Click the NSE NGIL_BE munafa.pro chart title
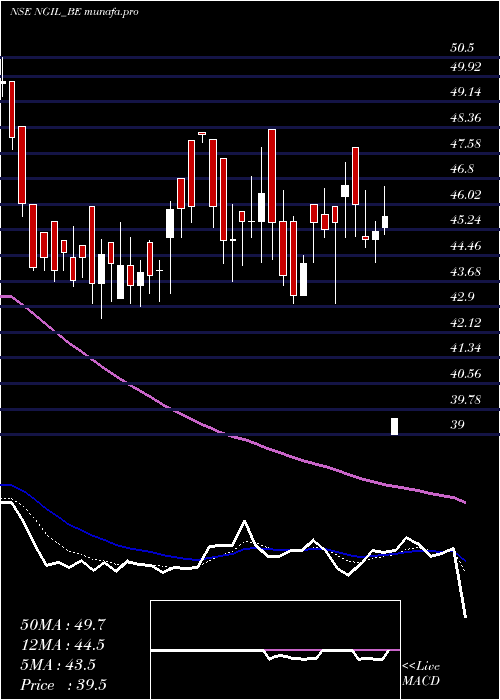The width and height of the screenshot is (500, 700). [74, 12]
